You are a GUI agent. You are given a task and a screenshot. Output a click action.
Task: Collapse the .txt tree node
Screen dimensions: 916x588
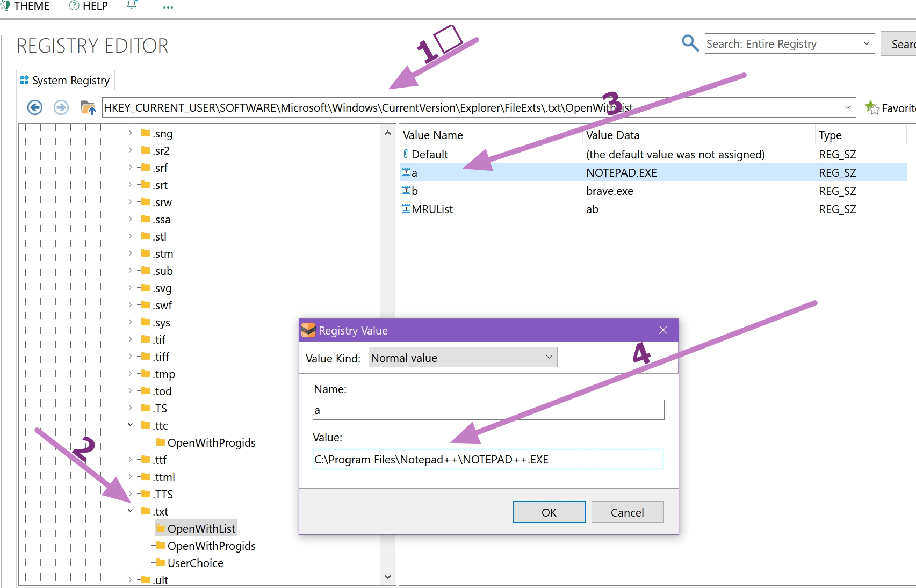click(x=131, y=511)
